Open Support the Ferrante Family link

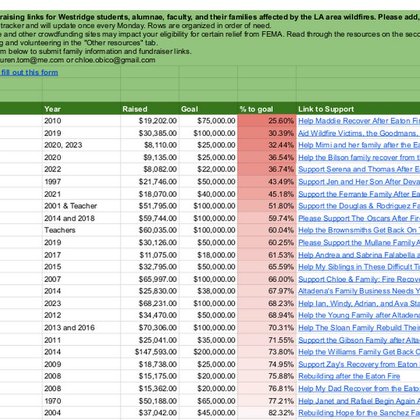point(359,194)
